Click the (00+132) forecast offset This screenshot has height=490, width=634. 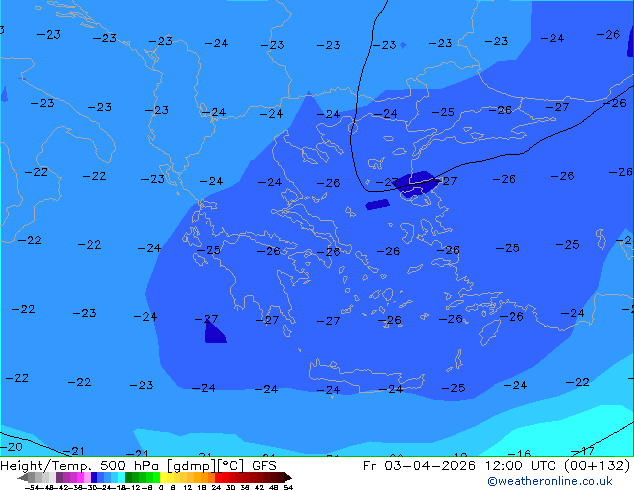point(597,466)
